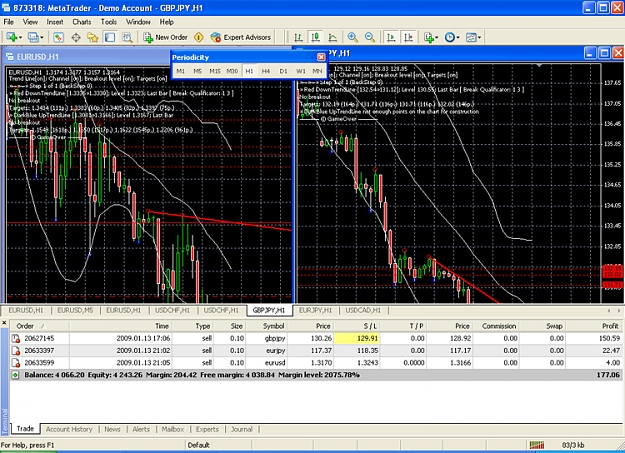Viewport: 625px width, 453px height.
Task: Select M30 timeframe
Action: pos(232,71)
